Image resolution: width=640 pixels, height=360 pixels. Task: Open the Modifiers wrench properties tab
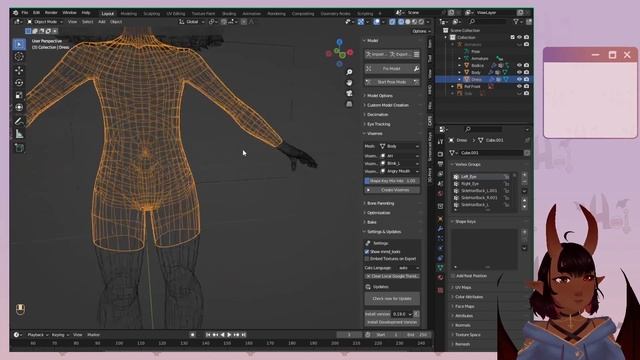(440, 229)
